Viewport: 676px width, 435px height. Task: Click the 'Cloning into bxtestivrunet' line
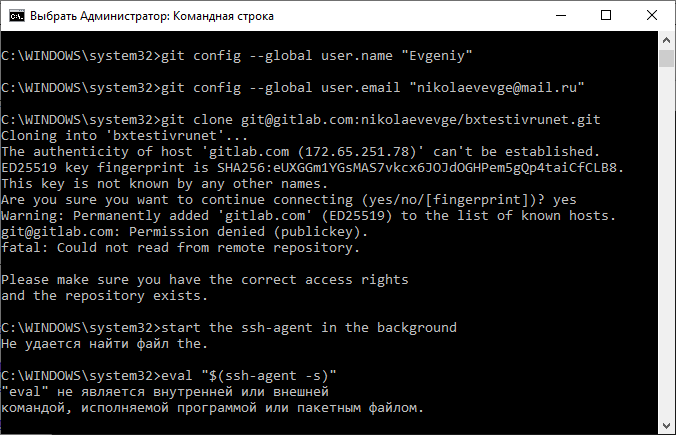pyautogui.click(x=125, y=136)
